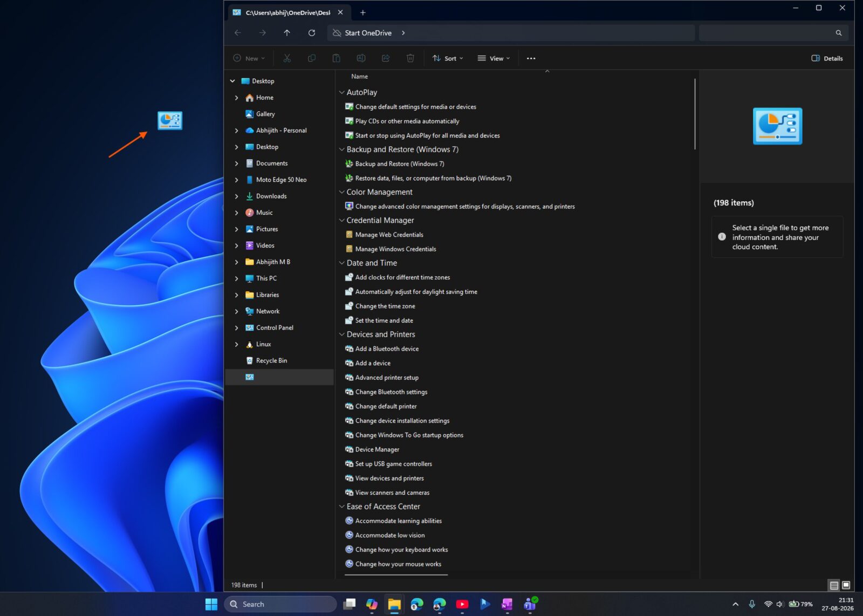863x616 pixels.
Task: Click the search magnifier icon
Action: pyautogui.click(x=839, y=33)
